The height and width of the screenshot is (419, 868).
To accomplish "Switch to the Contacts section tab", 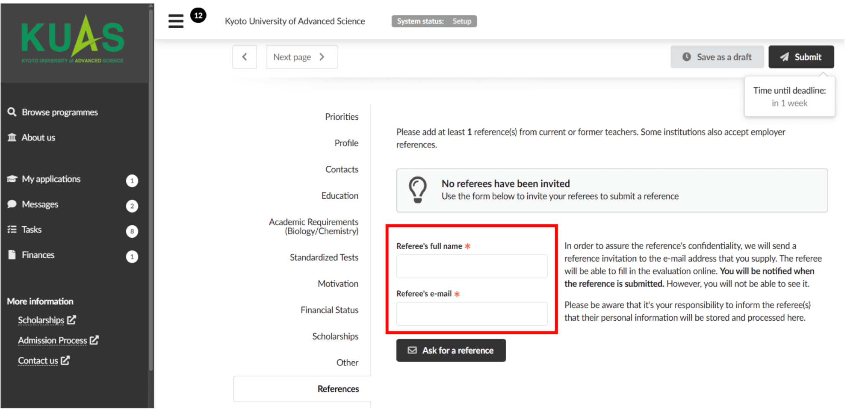I will 342,169.
